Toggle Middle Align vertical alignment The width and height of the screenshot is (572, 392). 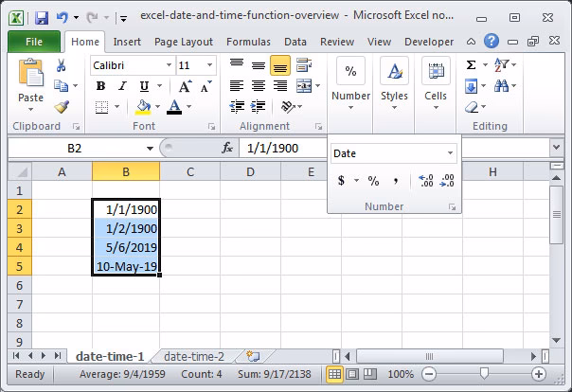point(259,65)
